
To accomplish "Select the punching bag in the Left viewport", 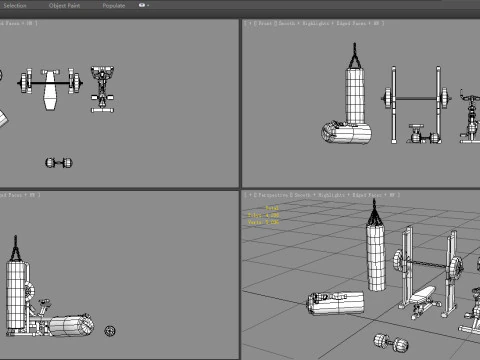I will tap(16, 293).
